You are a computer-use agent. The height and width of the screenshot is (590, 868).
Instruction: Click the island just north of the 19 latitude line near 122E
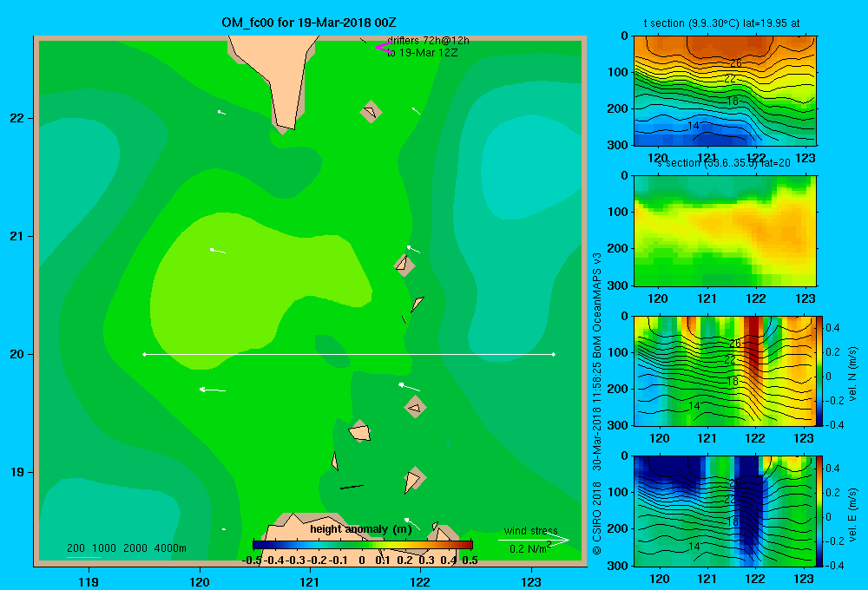[x=414, y=481]
